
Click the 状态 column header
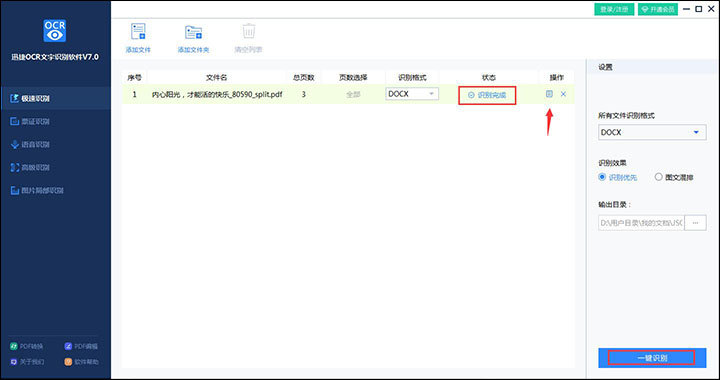(x=489, y=78)
